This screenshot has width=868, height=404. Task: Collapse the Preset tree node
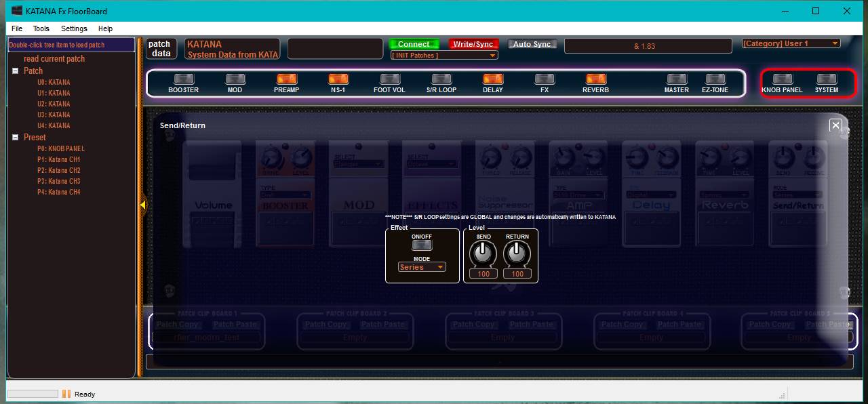(x=16, y=138)
